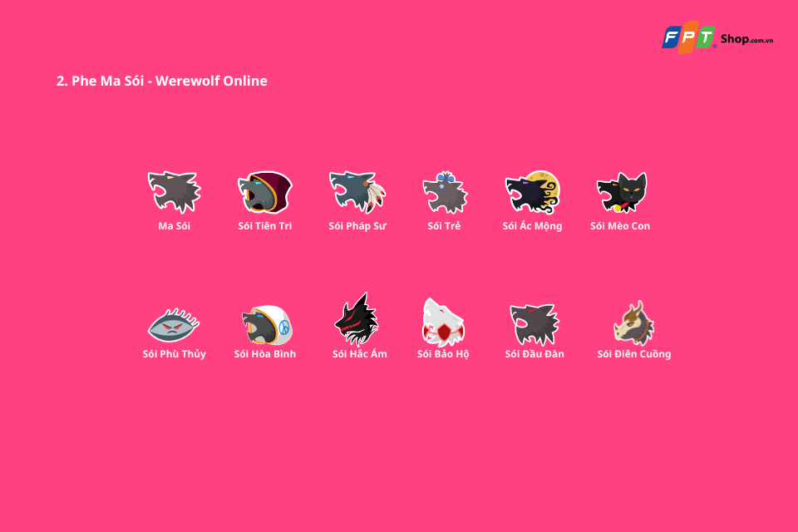Open the FPT Shop logo
798x532 pixels.
pos(717,37)
